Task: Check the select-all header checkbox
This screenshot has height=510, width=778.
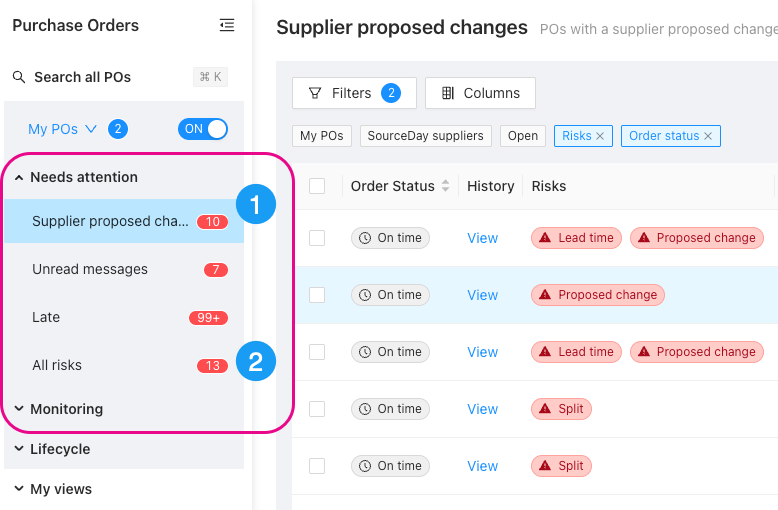Action: click(317, 186)
